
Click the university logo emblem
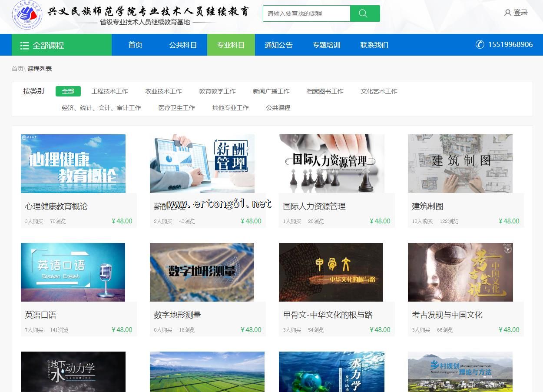pos(27,15)
